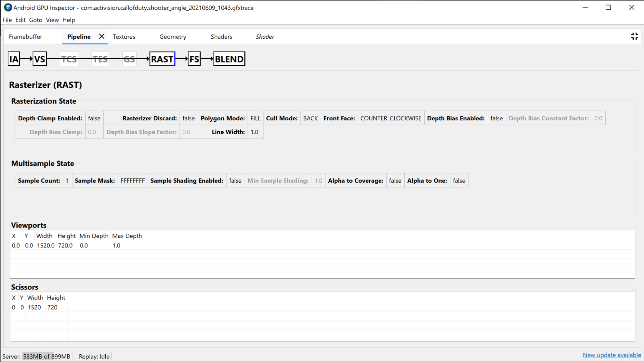Toggle Depth Bias Enabled state
The width and height of the screenshot is (644, 362).
[496, 117]
